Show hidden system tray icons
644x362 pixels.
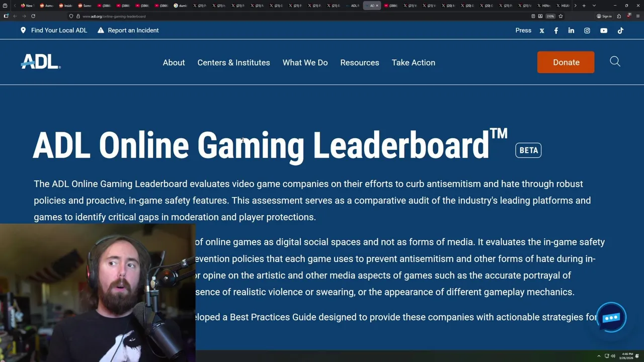pos(599,356)
